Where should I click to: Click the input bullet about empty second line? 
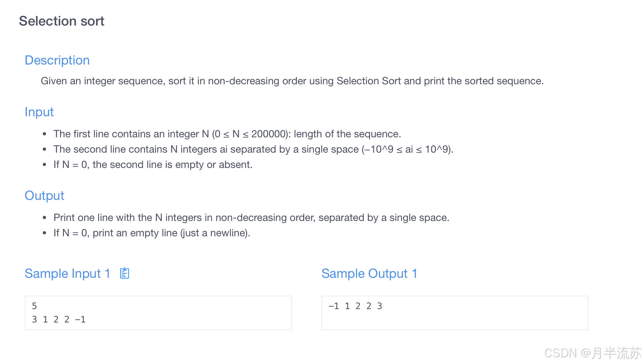(153, 165)
